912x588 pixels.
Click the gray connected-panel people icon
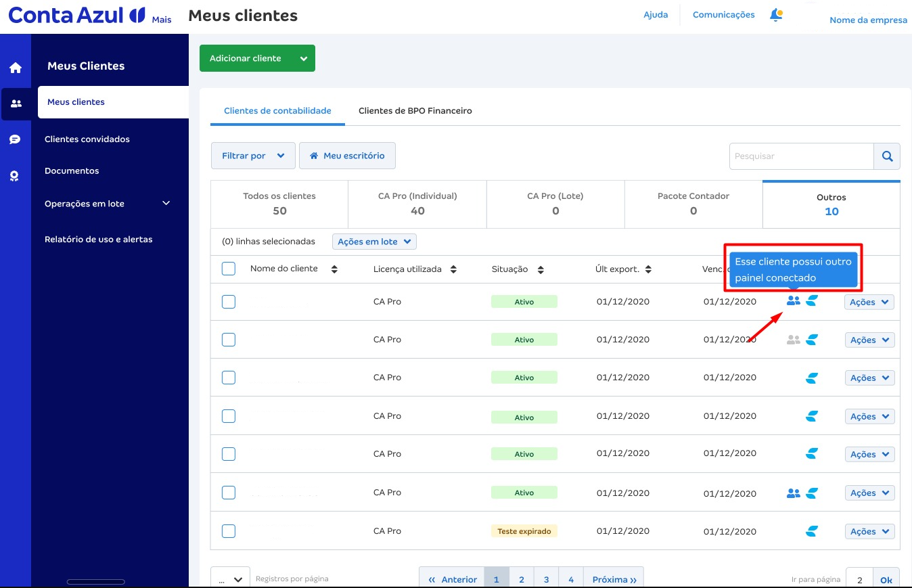click(794, 340)
